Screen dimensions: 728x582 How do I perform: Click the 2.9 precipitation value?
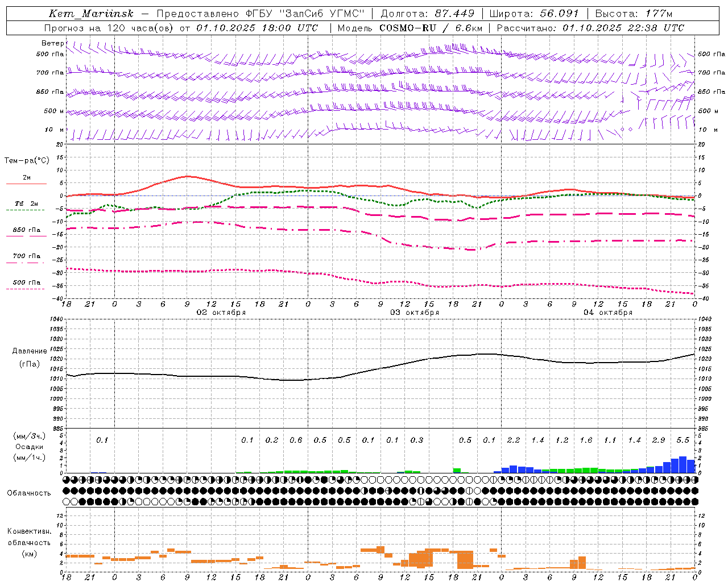659,440
